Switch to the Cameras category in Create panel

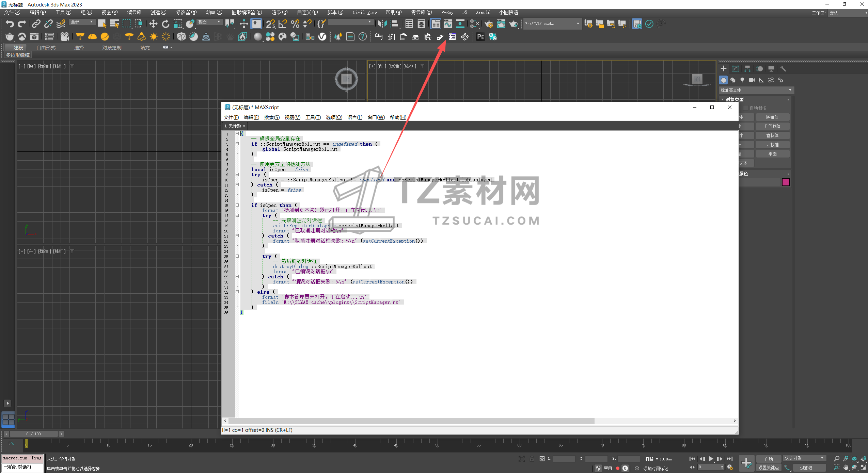[752, 80]
